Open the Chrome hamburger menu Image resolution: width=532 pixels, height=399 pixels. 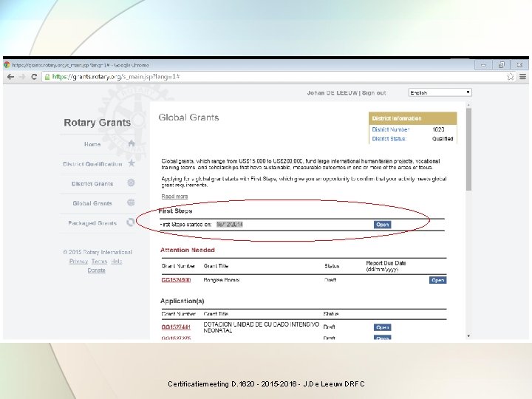pyautogui.click(x=523, y=77)
